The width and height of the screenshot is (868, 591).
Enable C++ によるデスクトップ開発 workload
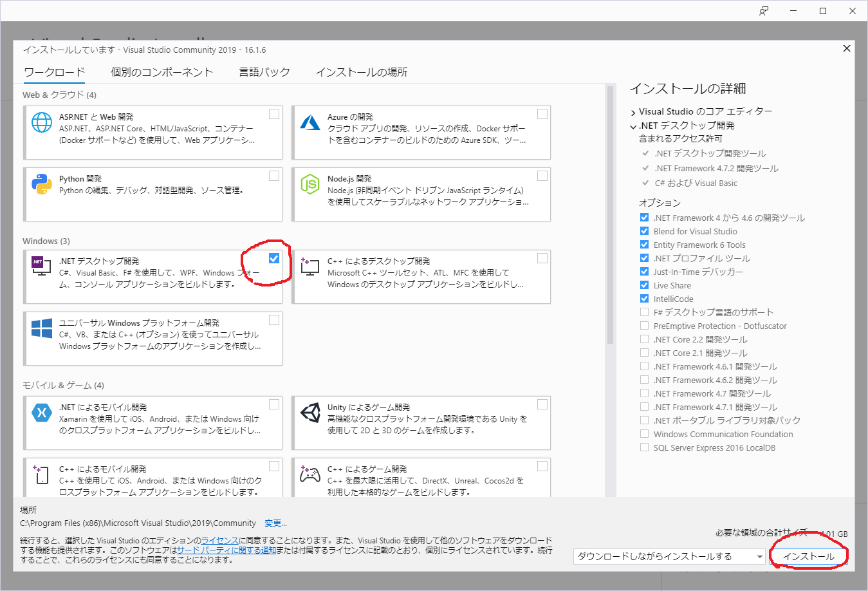pos(542,258)
